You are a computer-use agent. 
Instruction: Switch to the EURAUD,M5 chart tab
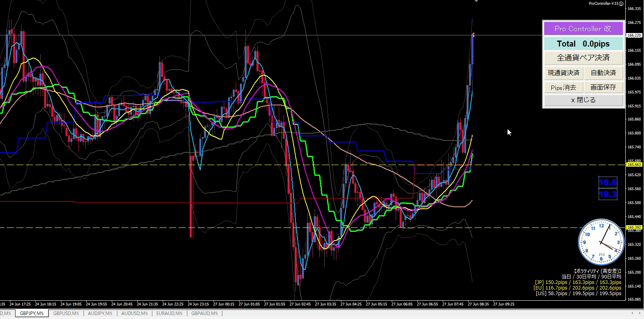pos(169,313)
